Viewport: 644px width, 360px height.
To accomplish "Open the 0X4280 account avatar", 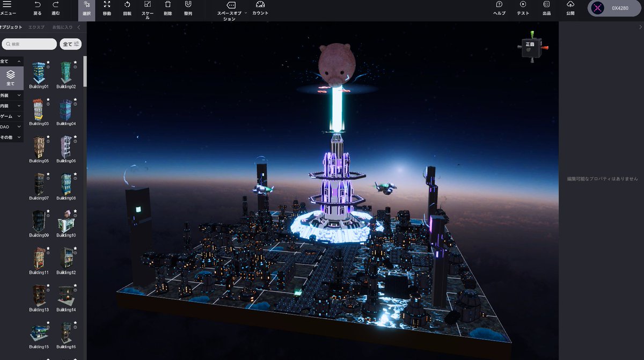I will 598,8.
